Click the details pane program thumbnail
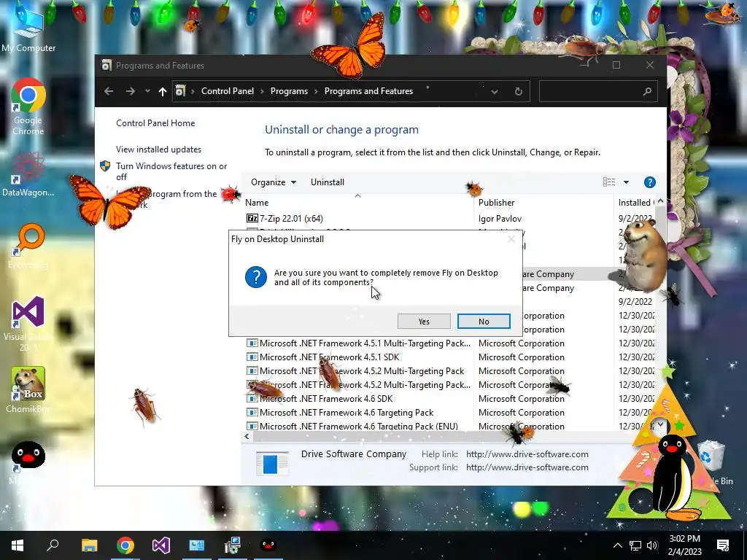 coord(272,463)
